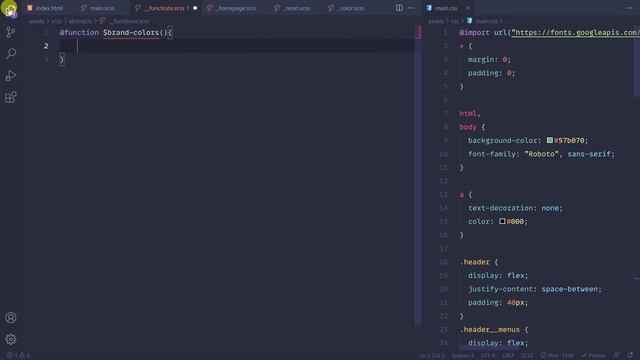
Task: Click the 'font-family' line in main.css
Action: pos(541,154)
